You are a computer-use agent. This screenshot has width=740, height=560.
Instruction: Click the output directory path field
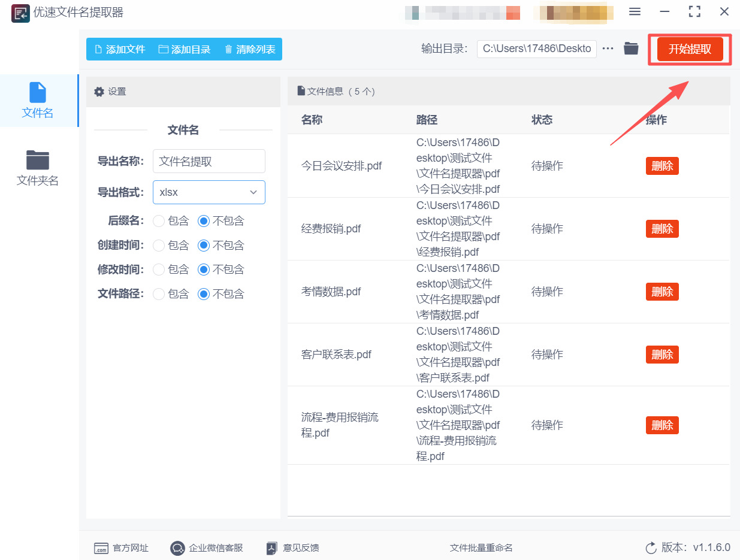tap(537, 49)
